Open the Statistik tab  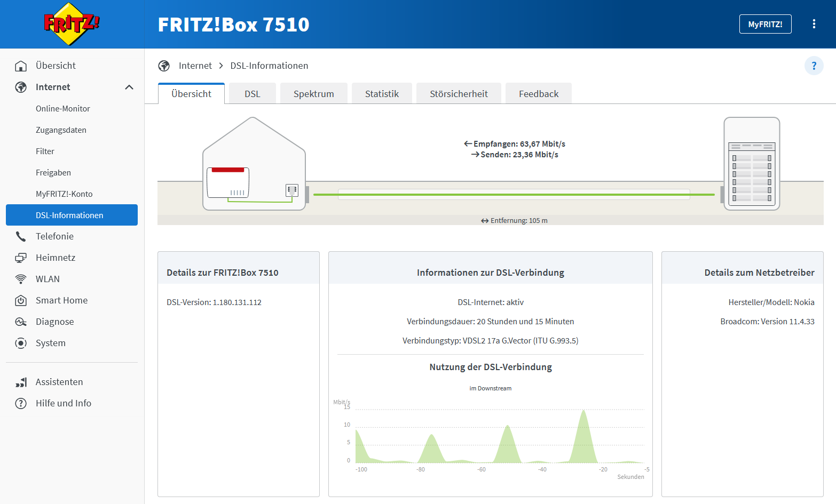tap(382, 93)
